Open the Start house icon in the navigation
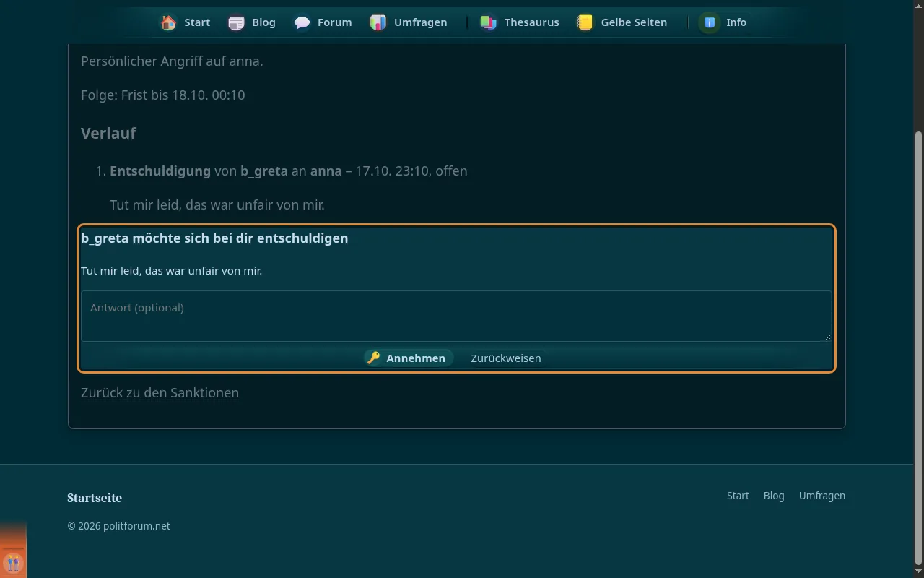 pyautogui.click(x=169, y=22)
